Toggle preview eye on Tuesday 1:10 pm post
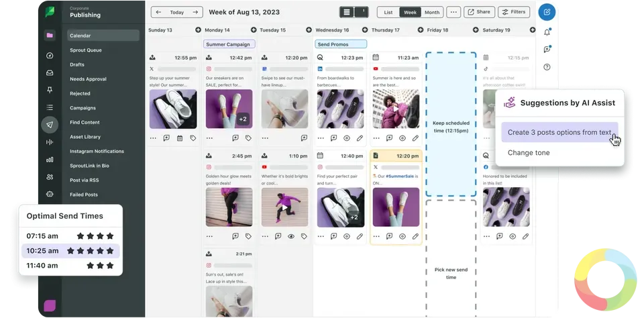 click(x=291, y=236)
